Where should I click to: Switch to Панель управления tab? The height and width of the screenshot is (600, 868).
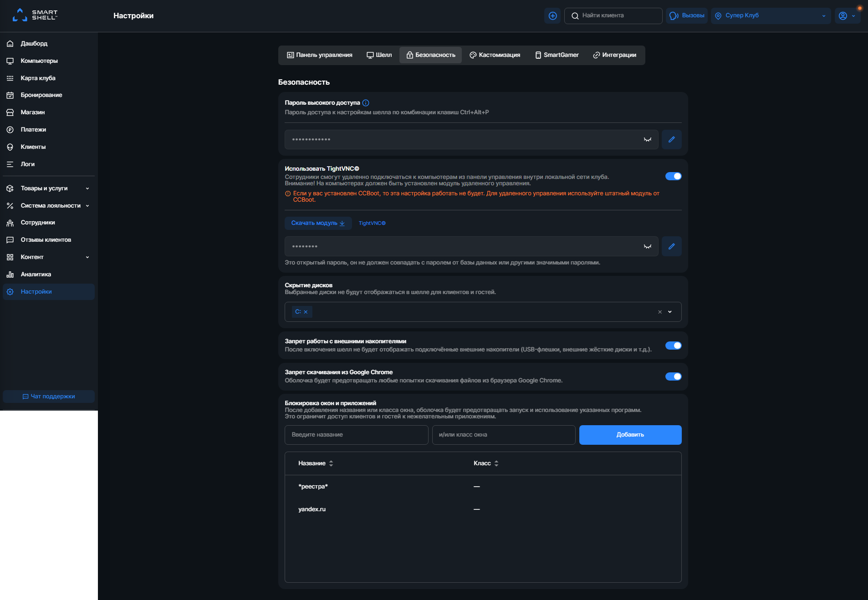point(320,55)
